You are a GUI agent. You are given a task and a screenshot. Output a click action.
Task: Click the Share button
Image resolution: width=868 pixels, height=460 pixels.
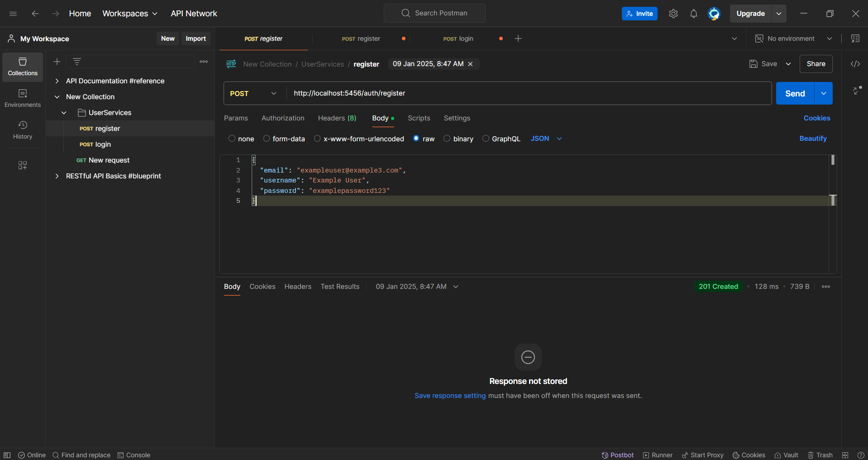point(816,64)
